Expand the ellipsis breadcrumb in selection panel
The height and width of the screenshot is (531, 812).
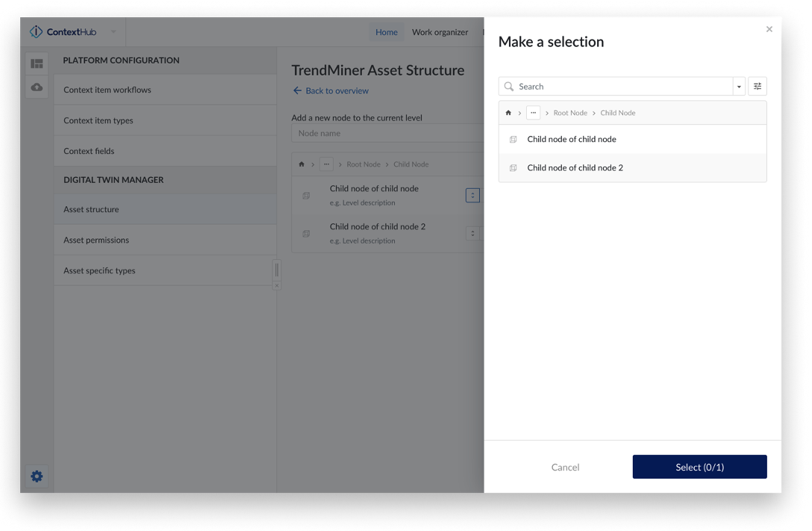533,113
